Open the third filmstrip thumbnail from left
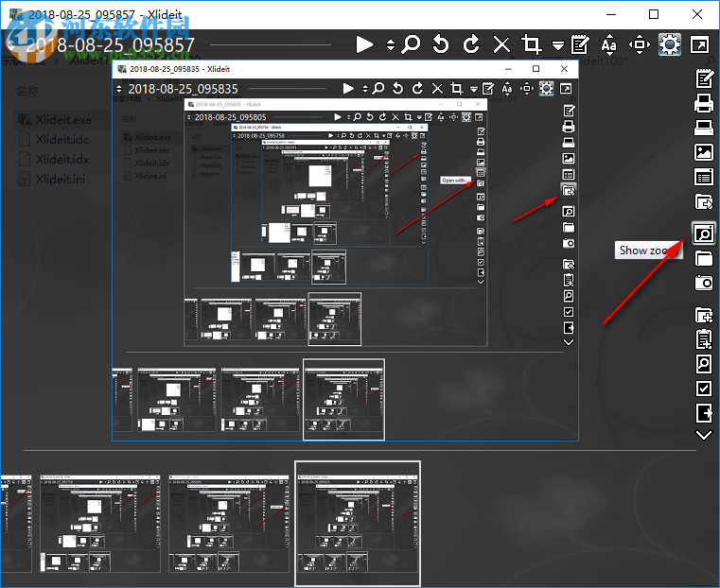The image size is (720, 588). [229, 524]
